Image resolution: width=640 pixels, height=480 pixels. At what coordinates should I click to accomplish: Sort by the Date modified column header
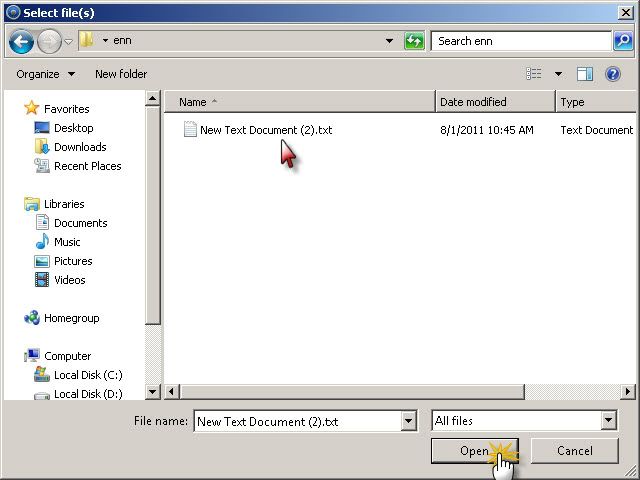click(496, 102)
